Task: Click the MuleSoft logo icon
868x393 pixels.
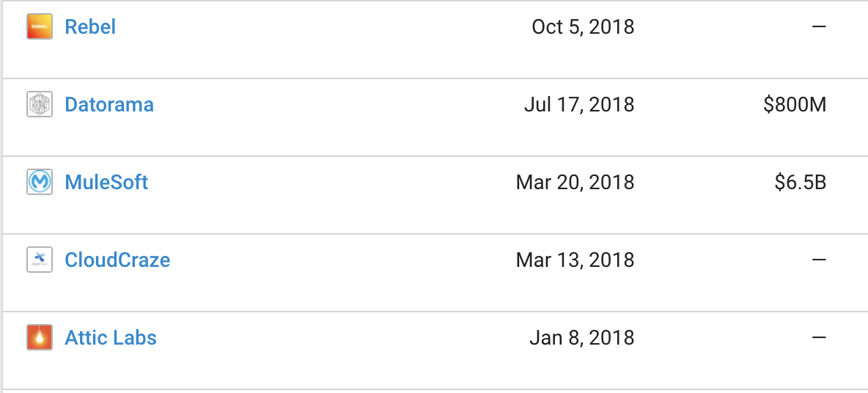Action: click(40, 182)
